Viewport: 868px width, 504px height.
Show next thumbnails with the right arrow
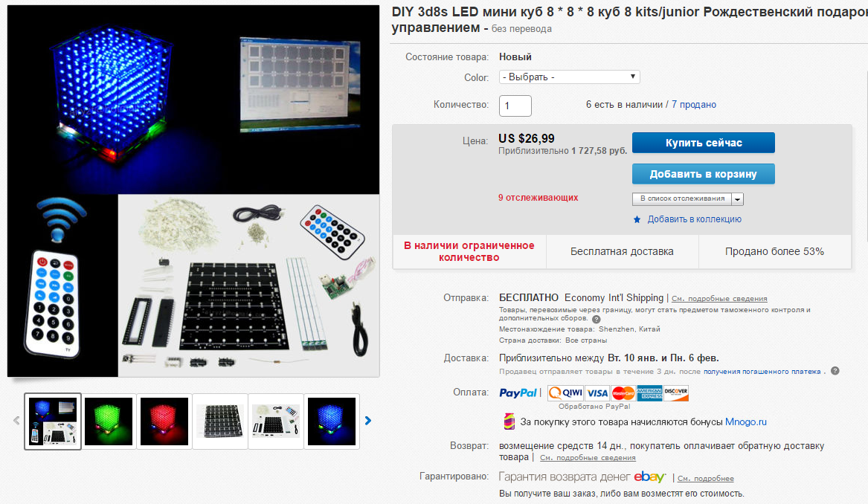[368, 421]
